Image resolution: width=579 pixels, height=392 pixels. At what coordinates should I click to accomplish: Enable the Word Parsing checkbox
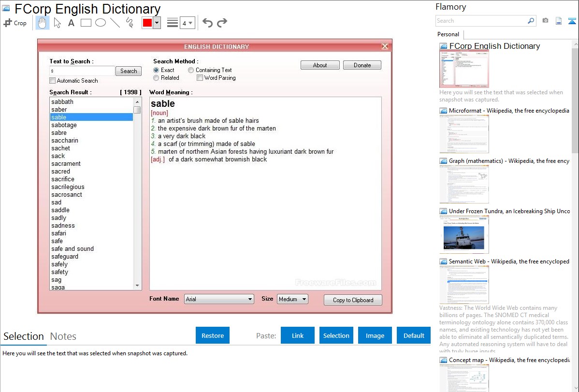tap(200, 78)
